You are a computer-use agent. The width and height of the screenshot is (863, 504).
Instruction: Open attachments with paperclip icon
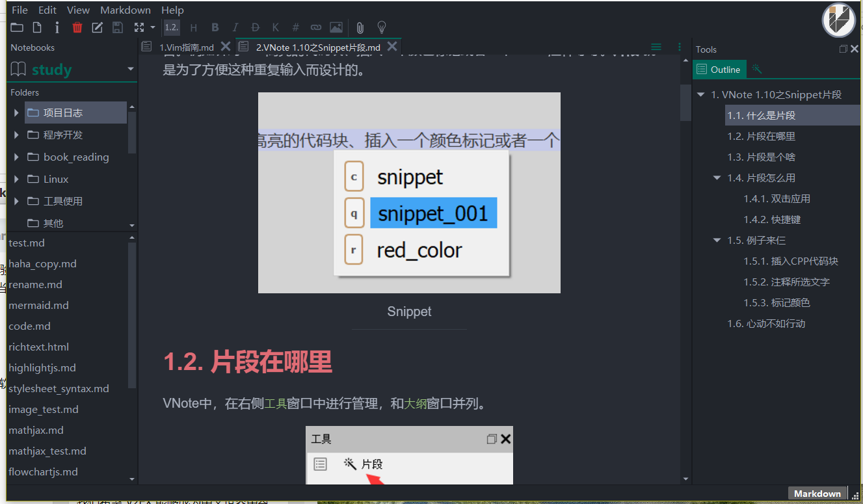click(x=360, y=27)
